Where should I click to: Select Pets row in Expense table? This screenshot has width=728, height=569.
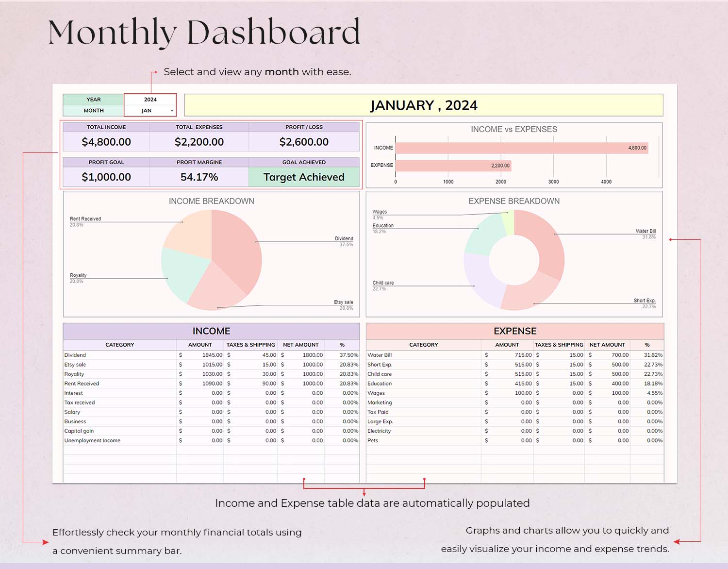[515, 440]
